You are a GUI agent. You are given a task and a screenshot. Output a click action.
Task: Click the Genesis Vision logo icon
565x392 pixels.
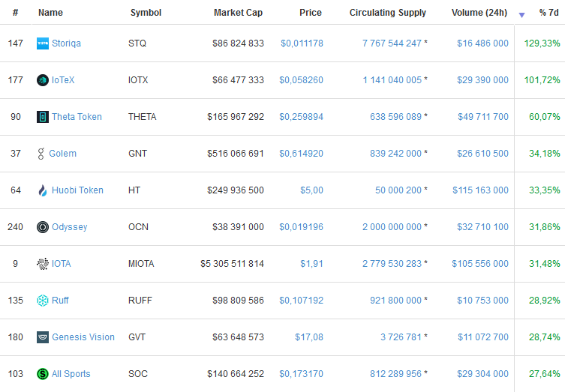43,337
